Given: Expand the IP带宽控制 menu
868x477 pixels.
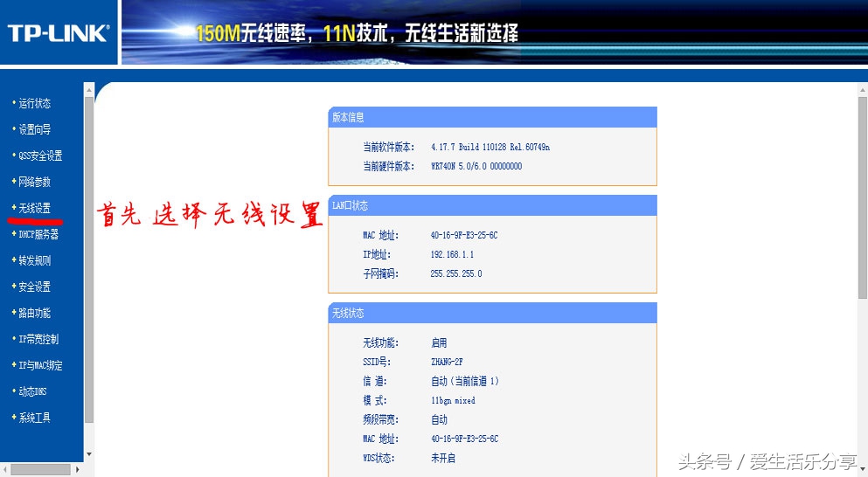Looking at the screenshot, I should pos(38,339).
